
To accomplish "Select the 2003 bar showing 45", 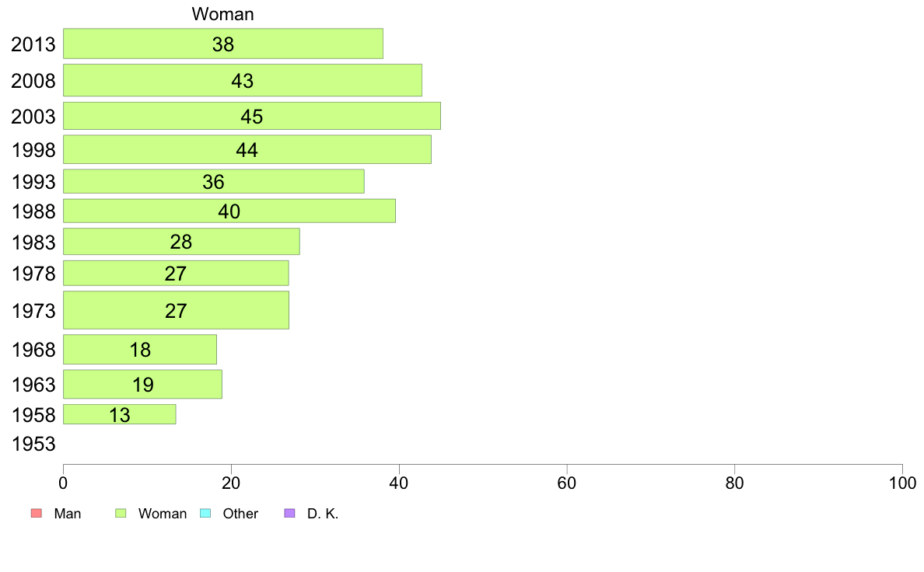I will (252, 116).
